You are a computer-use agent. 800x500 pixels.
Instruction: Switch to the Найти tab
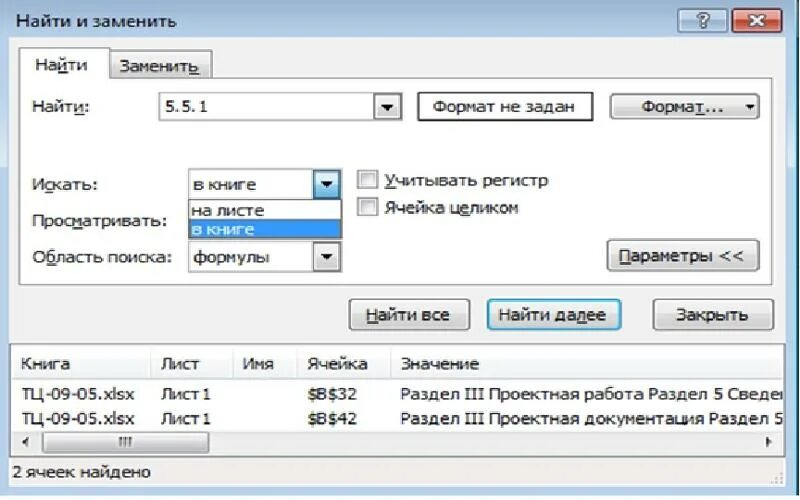coord(62,65)
